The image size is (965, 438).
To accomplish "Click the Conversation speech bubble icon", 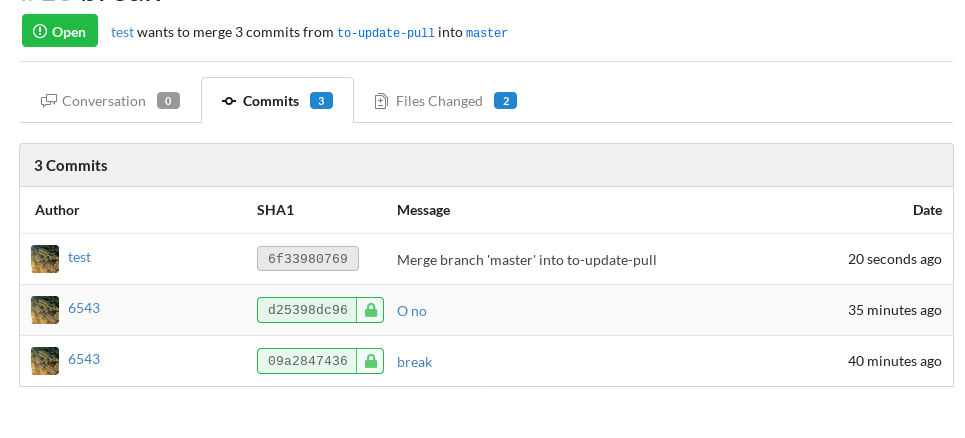I will pyautogui.click(x=49, y=101).
